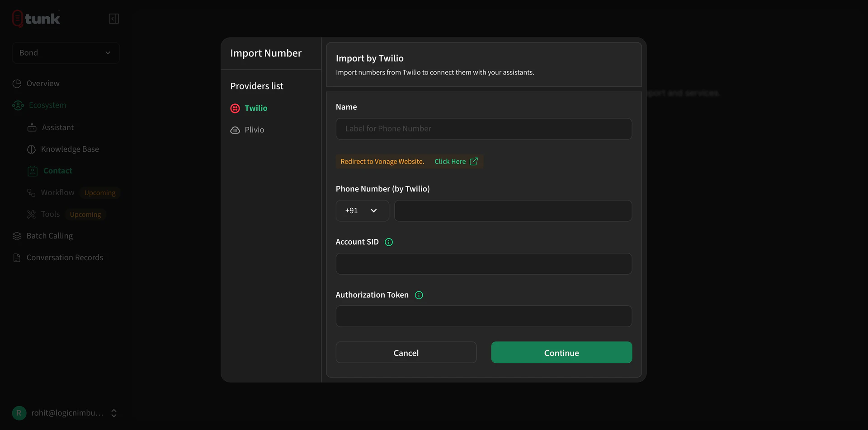Select the Twilio provider icon
The width and height of the screenshot is (868, 430).
click(x=235, y=108)
